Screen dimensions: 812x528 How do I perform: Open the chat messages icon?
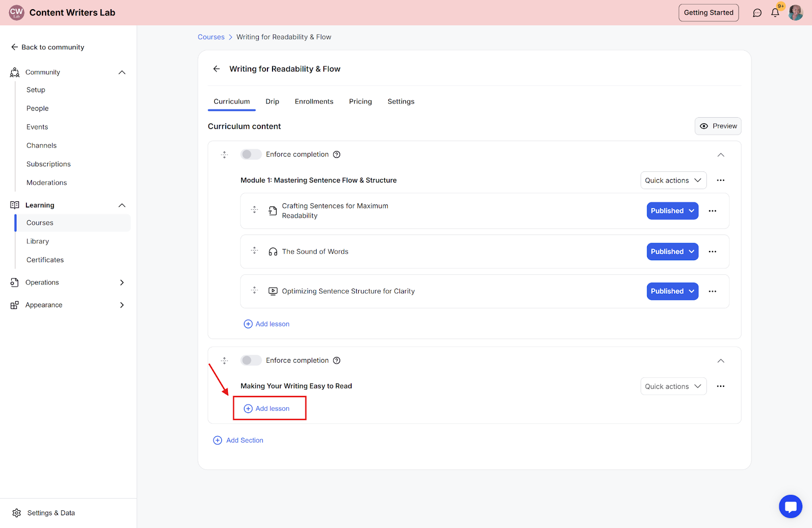[x=757, y=13]
